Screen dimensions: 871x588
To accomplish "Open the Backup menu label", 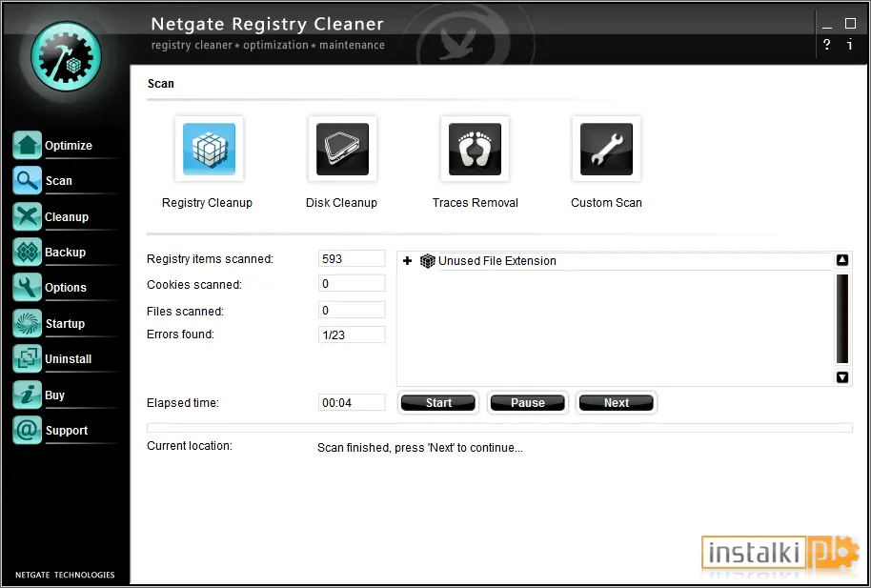I will click(65, 253).
